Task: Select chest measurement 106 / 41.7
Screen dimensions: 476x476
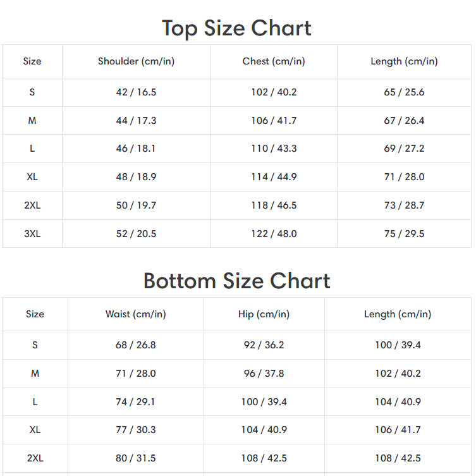Action: (x=274, y=121)
